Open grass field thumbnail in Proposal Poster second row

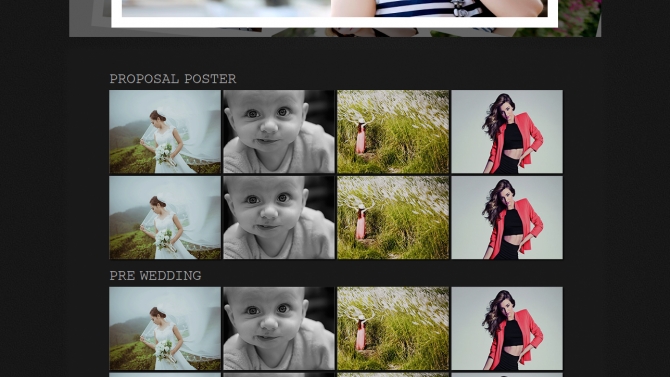(393, 218)
